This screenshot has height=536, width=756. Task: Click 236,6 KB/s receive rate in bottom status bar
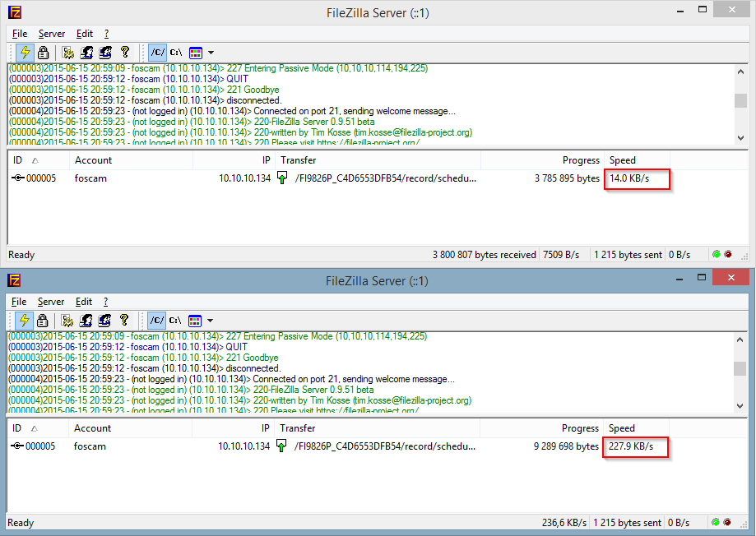pyautogui.click(x=564, y=523)
